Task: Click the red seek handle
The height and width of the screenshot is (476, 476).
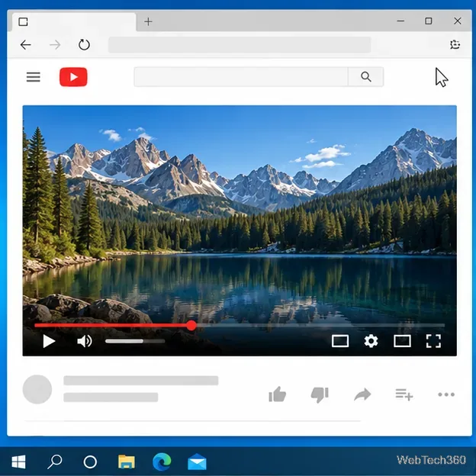Action: [191, 326]
